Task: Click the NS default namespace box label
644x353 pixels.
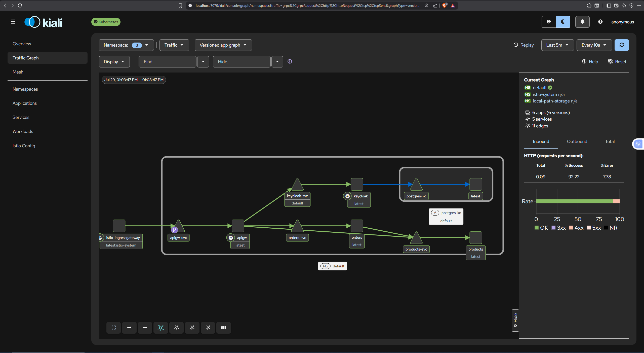Action: pyautogui.click(x=332, y=266)
